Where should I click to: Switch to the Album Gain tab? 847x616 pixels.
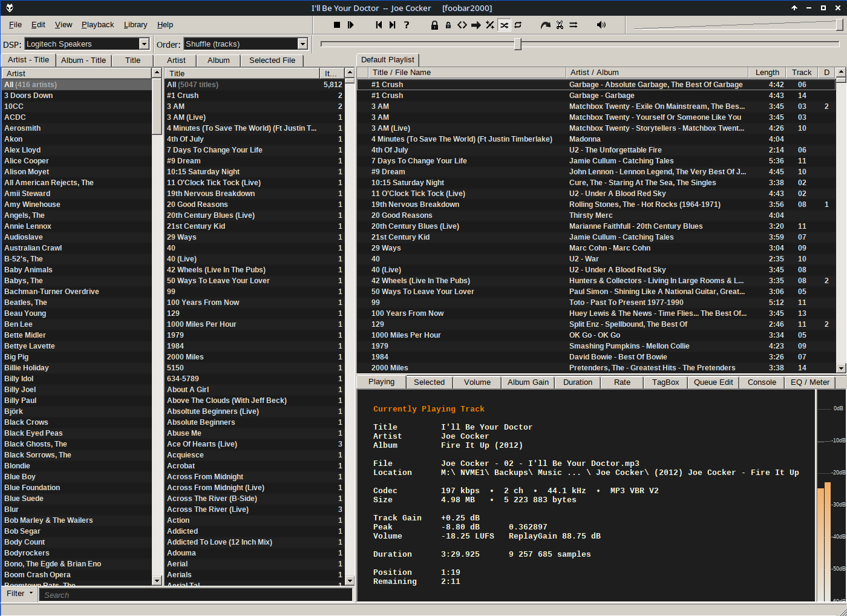tap(528, 382)
